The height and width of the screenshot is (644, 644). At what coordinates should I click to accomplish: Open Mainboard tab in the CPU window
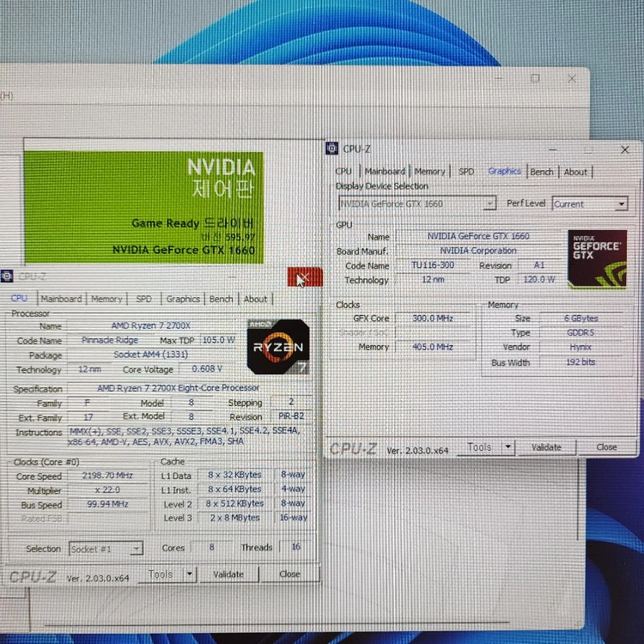click(x=61, y=299)
